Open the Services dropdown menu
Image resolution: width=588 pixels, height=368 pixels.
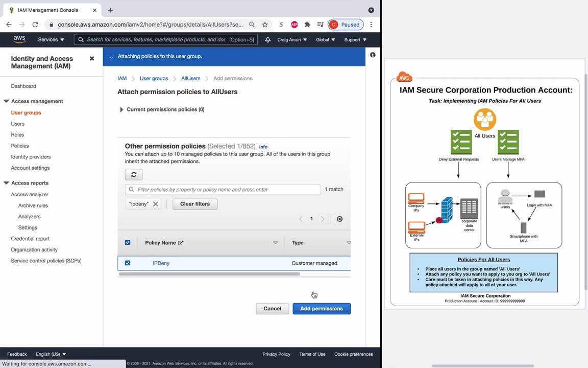pyautogui.click(x=51, y=39)
